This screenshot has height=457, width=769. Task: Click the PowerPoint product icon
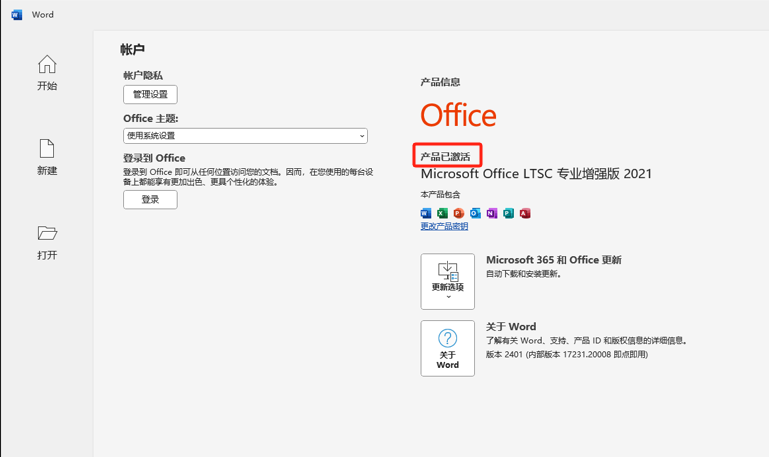(x=459, y=213)
